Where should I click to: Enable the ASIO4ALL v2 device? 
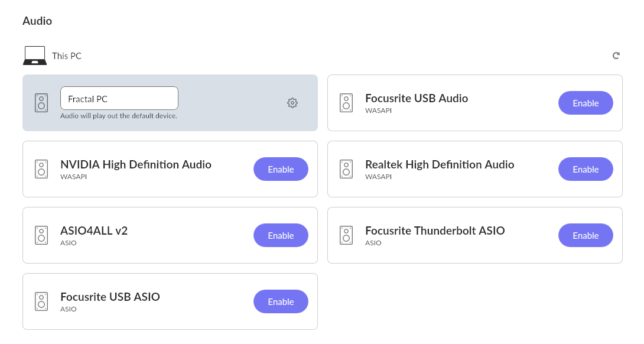[x=281, y=235]
